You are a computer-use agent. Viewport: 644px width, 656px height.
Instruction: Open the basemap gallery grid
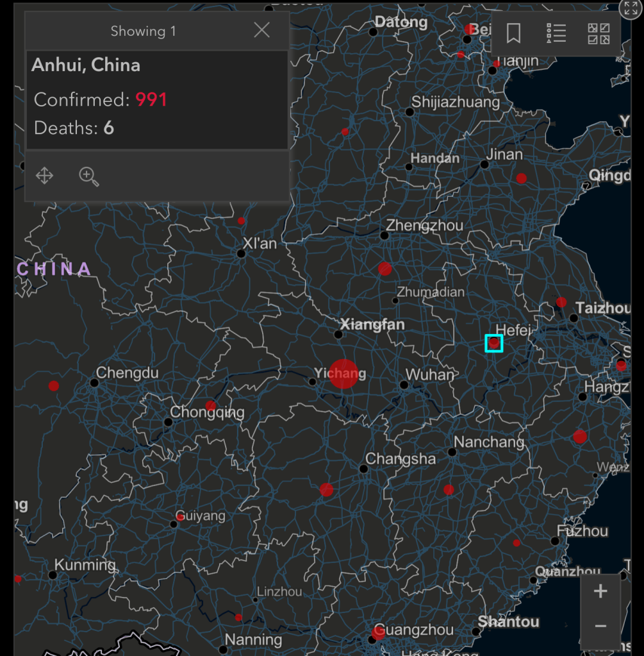pos(599,33)
